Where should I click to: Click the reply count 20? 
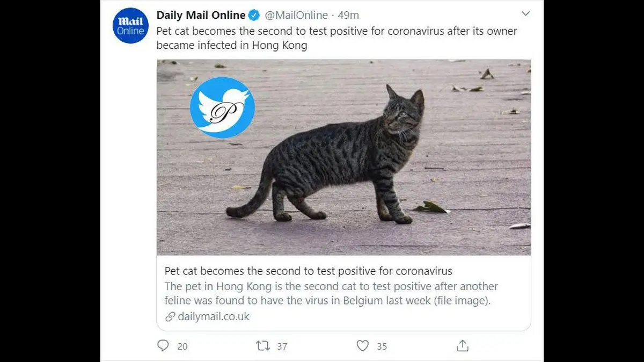coord(182,346)
